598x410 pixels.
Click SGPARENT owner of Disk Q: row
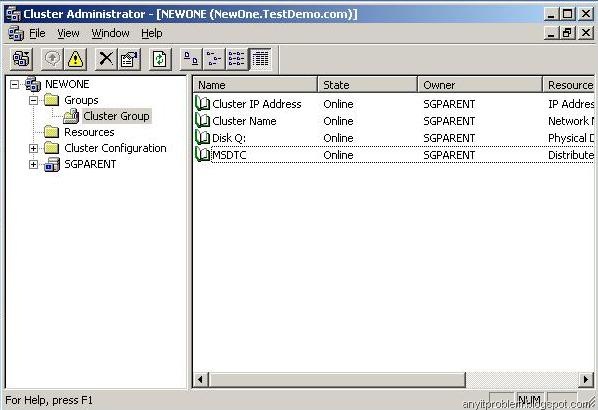[x=449, y=138]
